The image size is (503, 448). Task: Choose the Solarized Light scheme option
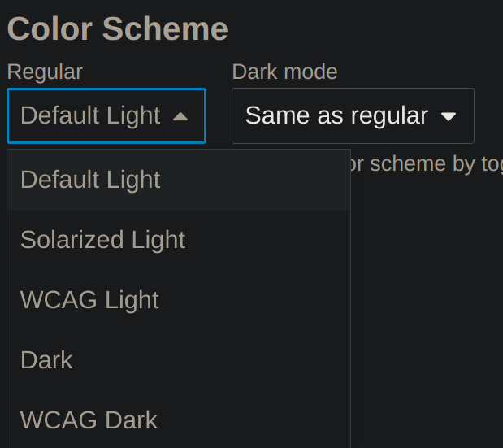102,240
